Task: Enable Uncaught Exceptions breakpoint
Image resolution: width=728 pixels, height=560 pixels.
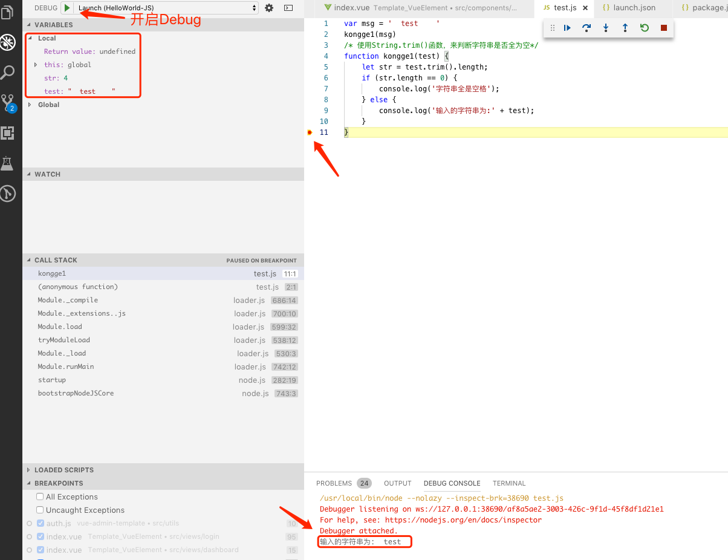Action: pos(40,510)
